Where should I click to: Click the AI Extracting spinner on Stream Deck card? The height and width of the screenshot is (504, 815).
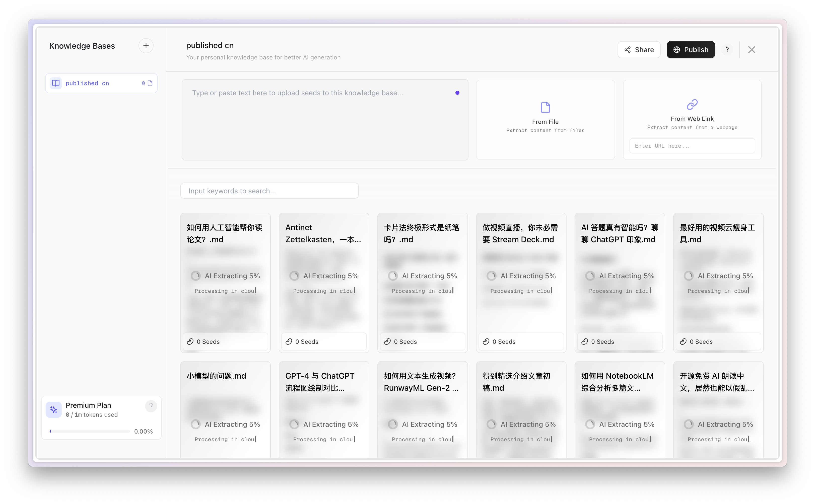(x=491, y=276)
